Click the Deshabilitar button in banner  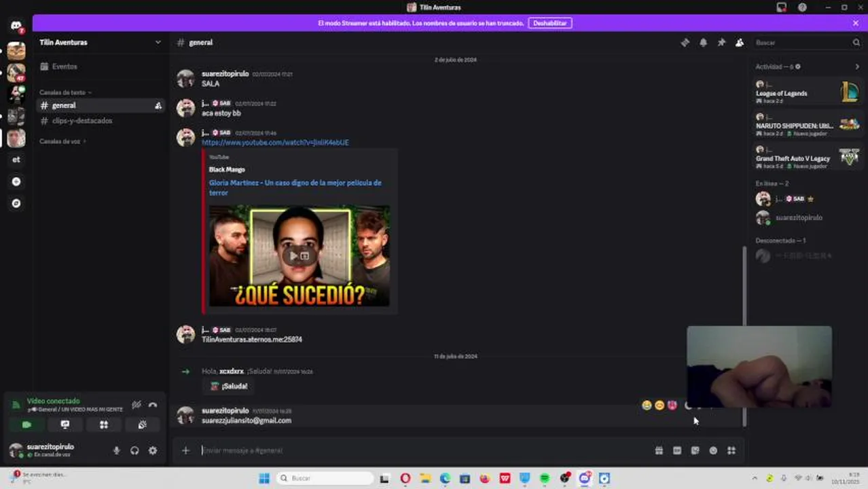pos(550,23)
